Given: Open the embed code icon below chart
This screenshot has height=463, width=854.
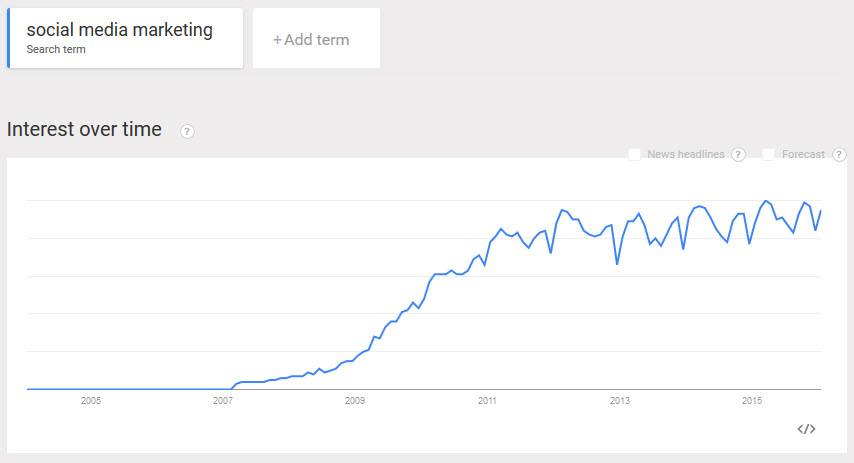Looking at the screenshot, I should pos(806,429).
